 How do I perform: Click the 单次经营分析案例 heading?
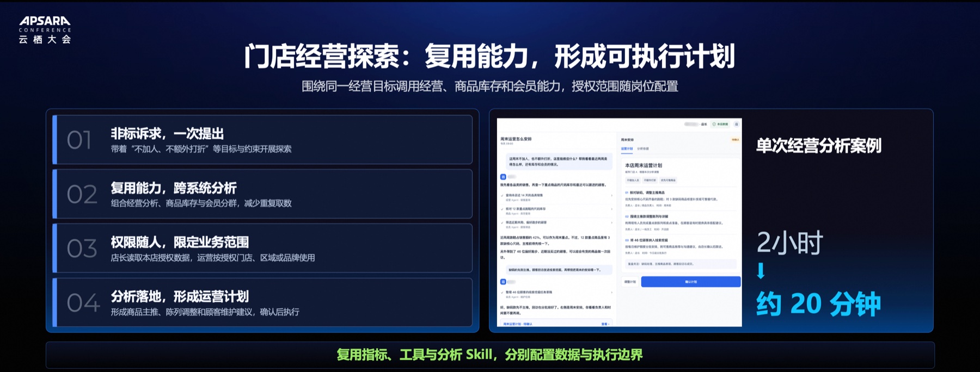819,146
